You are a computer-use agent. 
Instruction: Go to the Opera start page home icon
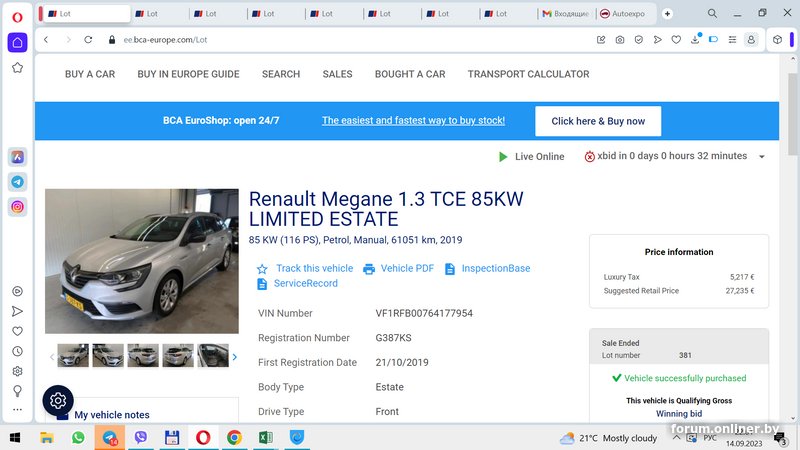click(17, 42)
